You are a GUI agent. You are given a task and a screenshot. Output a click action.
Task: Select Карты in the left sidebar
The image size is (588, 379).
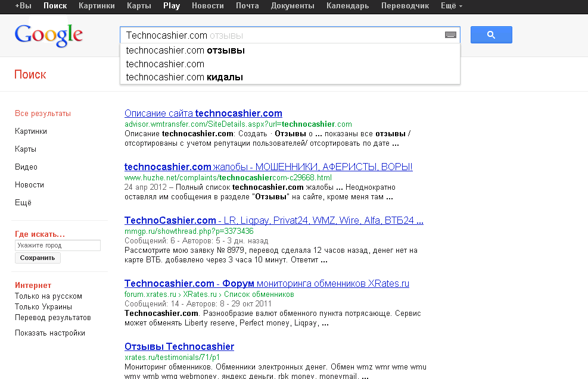click(x=26, y=149)
